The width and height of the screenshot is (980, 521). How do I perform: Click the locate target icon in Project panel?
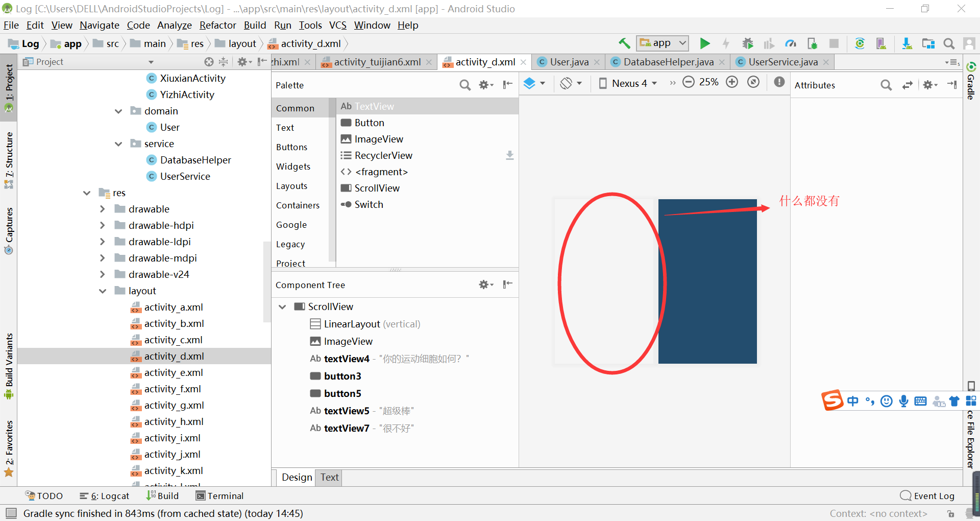[x=209, y=62]
